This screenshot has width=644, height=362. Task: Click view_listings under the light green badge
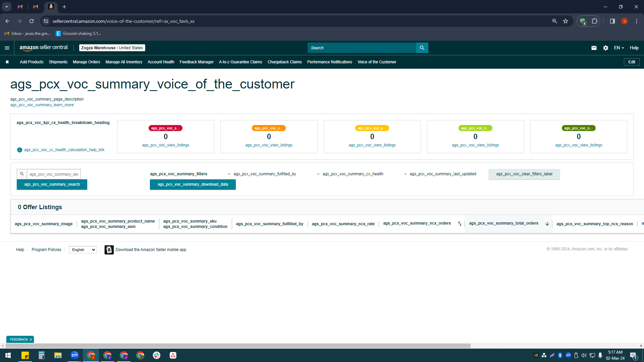point(476,145)
